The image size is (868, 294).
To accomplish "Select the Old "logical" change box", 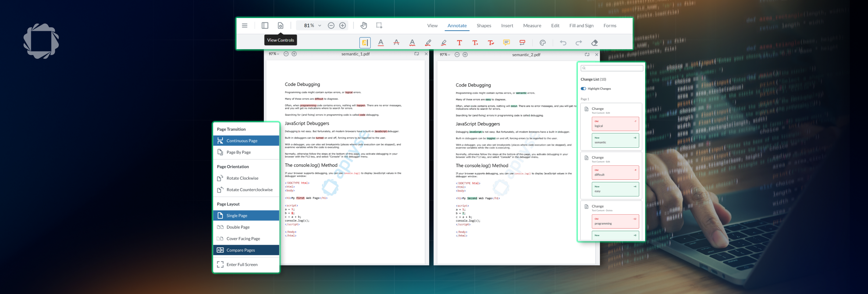I will pyautogui.click(x=615, y=124).
